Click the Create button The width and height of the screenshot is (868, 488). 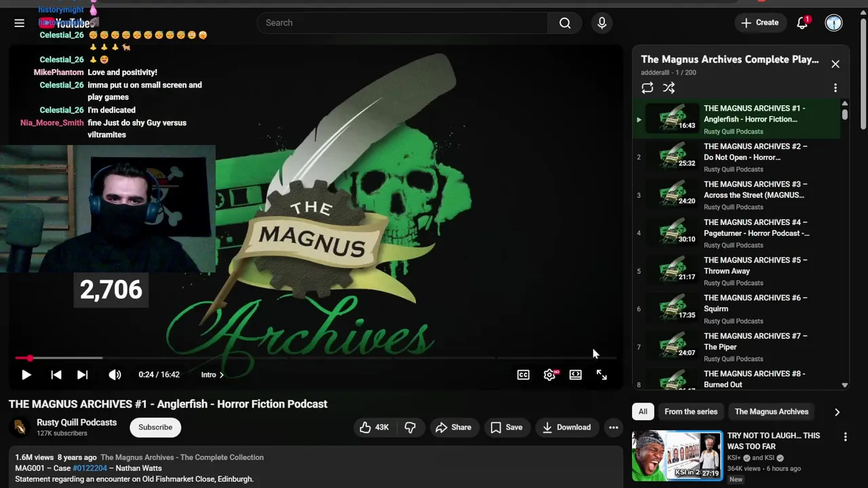759,23
